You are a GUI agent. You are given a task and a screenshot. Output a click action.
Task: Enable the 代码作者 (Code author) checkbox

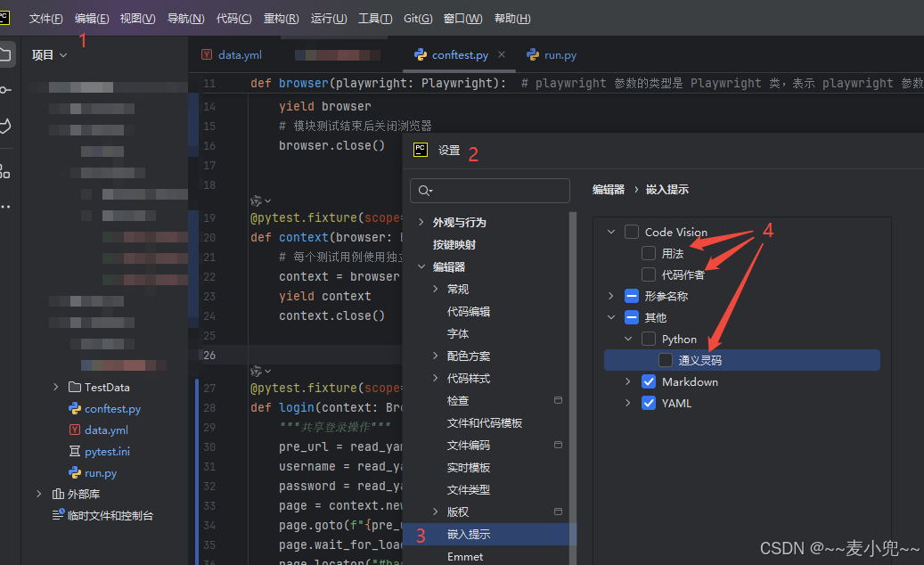pos(649,274)
